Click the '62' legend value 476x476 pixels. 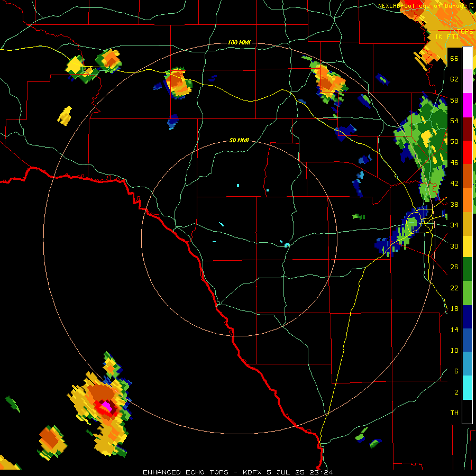click(454, 79)
